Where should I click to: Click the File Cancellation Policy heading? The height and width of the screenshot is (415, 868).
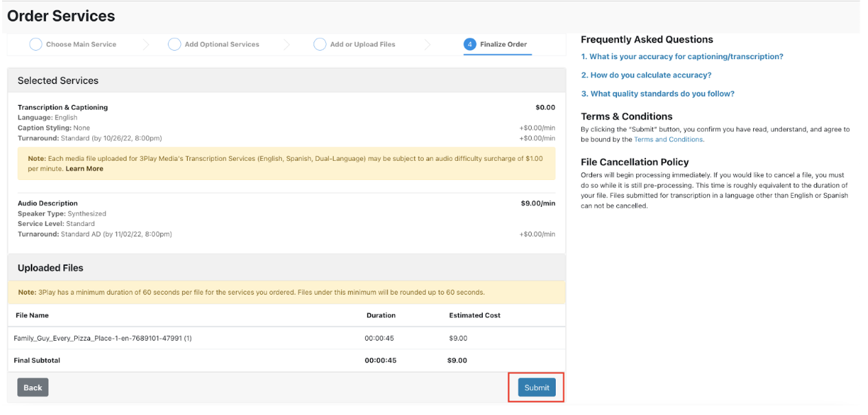(635, 162)
